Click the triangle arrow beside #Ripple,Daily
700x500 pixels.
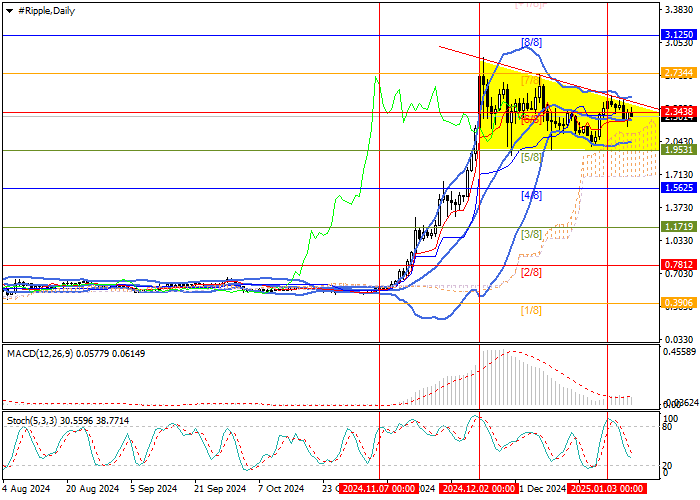[8, 9]
